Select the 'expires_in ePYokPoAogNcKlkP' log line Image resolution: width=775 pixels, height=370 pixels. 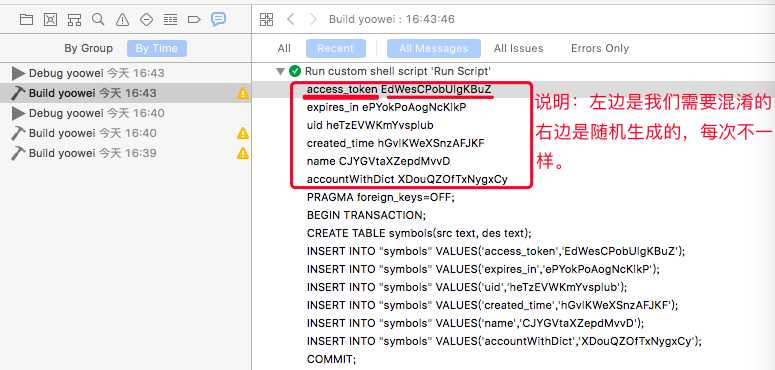[x=387, y=107]
